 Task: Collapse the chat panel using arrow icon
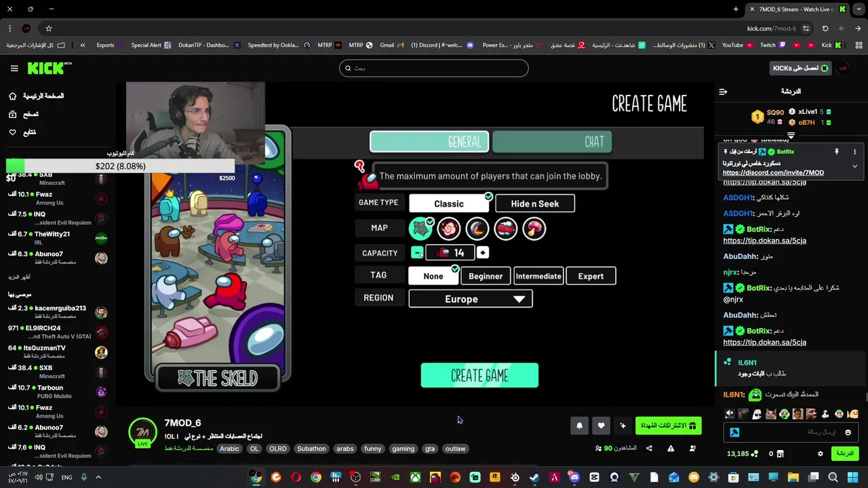pyautogui.click(x=723, y=91)
